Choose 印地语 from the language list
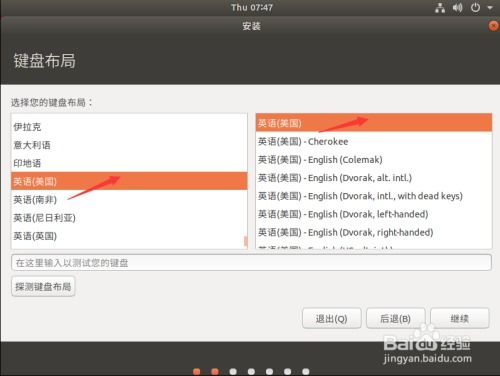Image resolution: width=500 pixels, height=376 pixels. (x=129, y=163)
